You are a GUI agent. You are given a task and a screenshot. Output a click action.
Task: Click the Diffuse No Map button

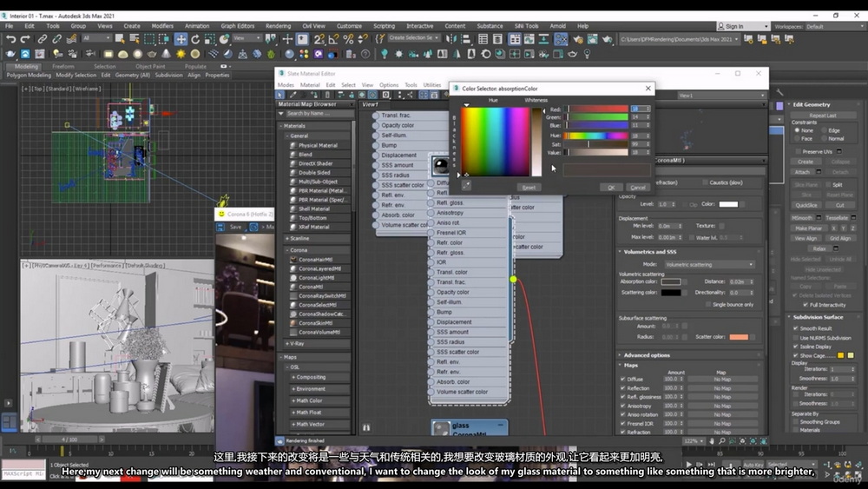pyautogui.click(x=722, y=380)
